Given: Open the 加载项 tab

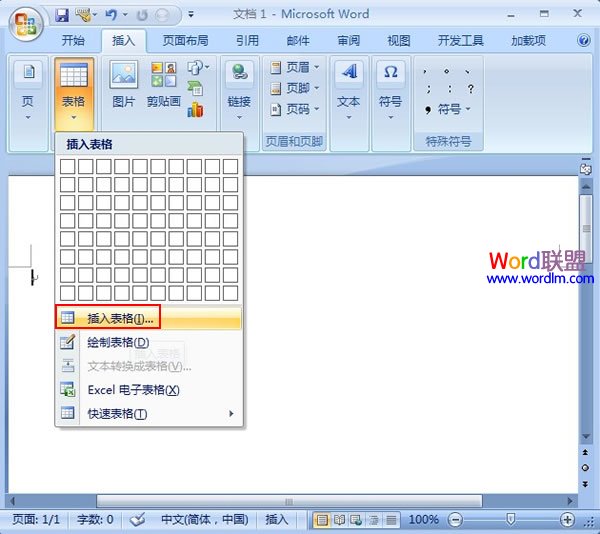Looking at the screenshot, I should pyautogui.click(x=528, y=40).
